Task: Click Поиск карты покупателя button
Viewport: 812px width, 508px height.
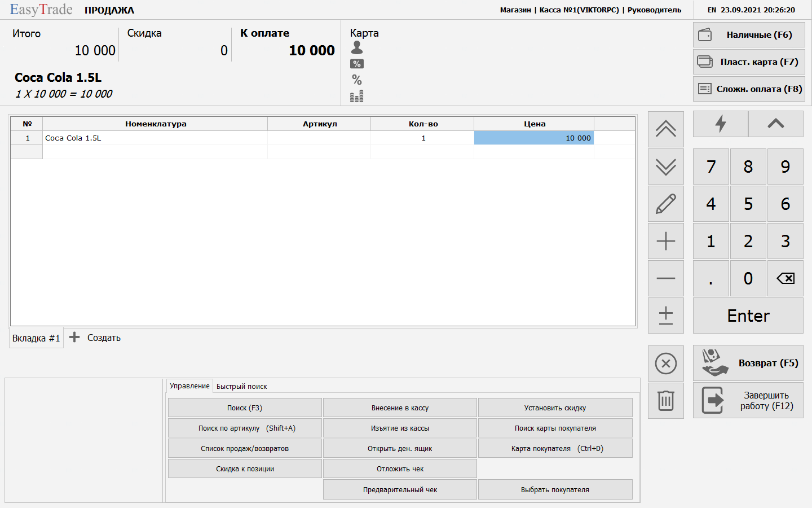Action: (x=555, y=428)
